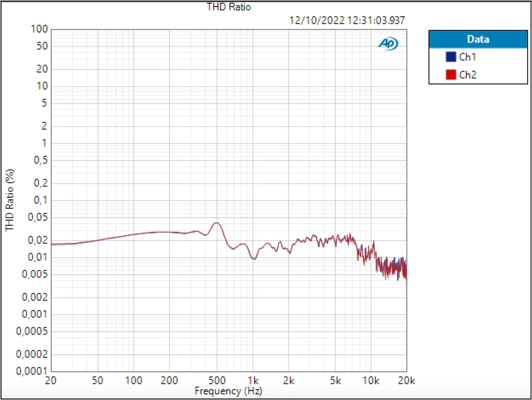Image resolution: width=532 pixels, height=400 pixels.
Task: Click the Frequency (Hz) axis label
Action: point(229,391)
